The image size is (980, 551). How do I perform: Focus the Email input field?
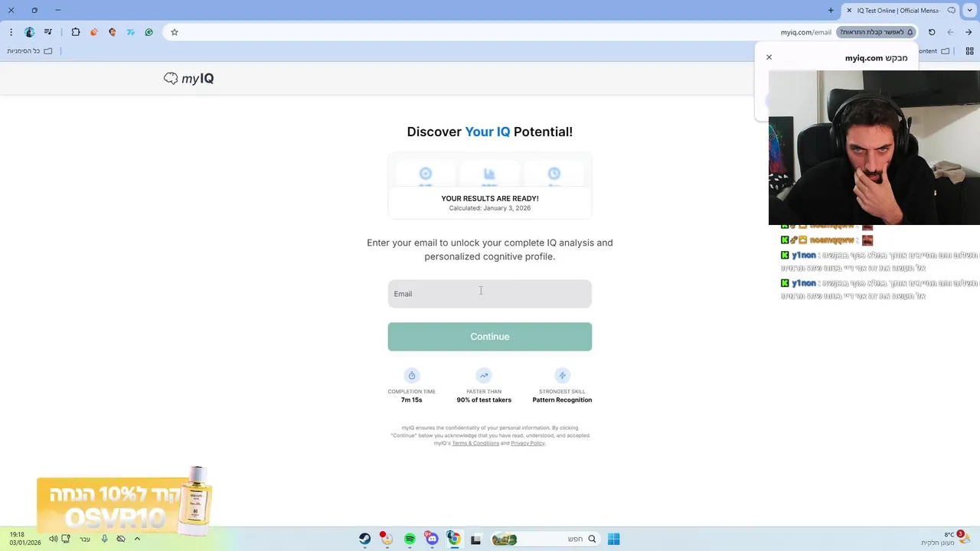(x=490, y=294)
